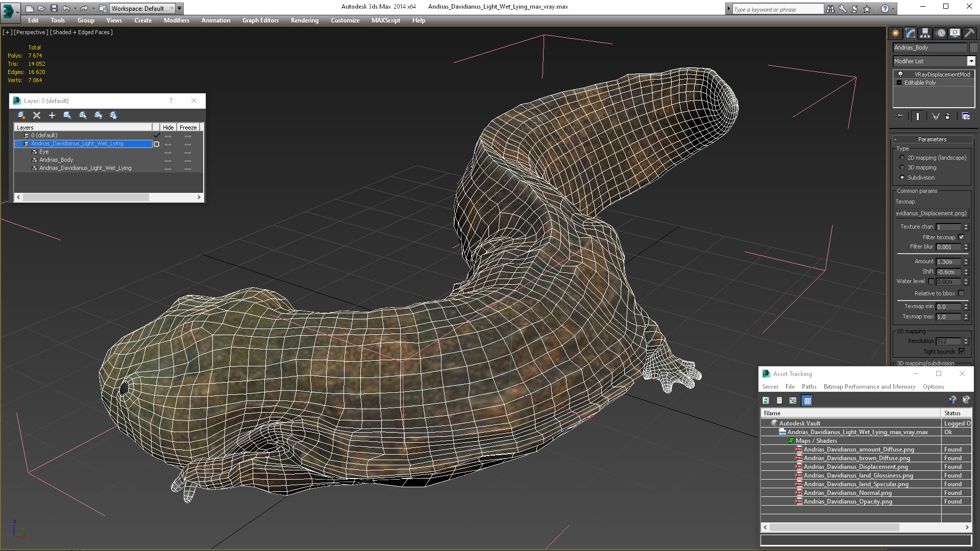Open Bitmap Performance and Memory menu
The height and width of the screenshot is (551, 980).
[869, 387]
